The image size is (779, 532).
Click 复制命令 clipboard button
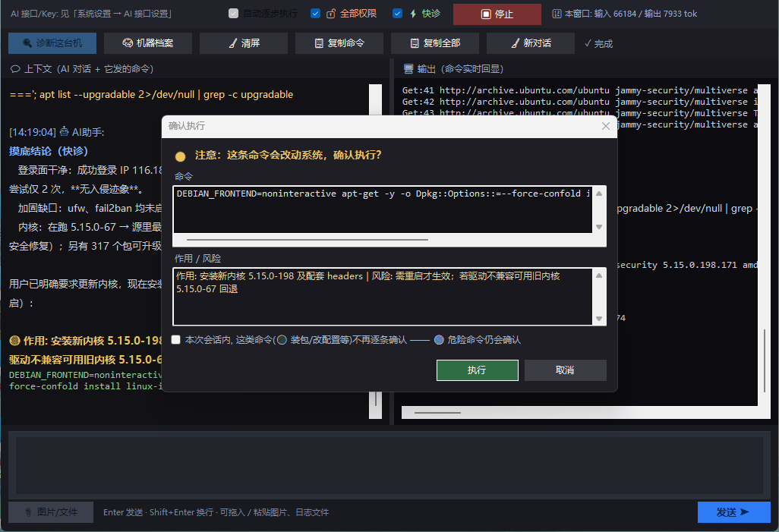[339, 43]
